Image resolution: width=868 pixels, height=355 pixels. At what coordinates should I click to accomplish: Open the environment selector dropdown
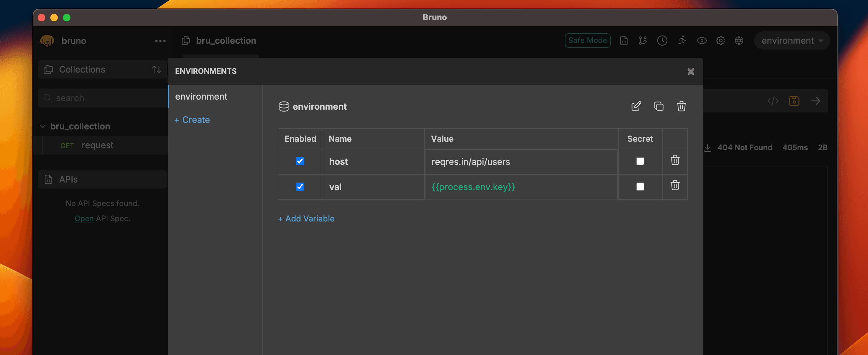click(x=792, y=41)
